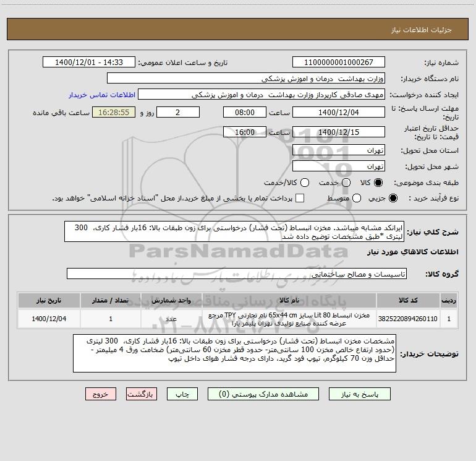Tick the اسناد خزانه اسلامی payment checkbox
The width and height of the screenshot is (476, 461).
click(300, 198)
